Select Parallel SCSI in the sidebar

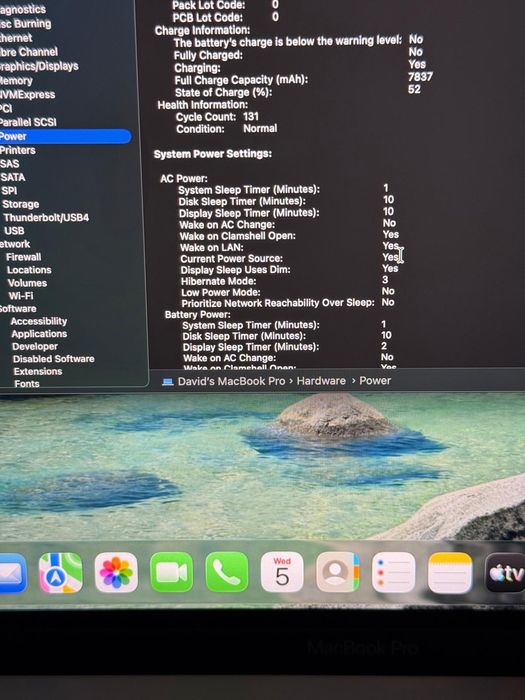[x=28, y=122]
